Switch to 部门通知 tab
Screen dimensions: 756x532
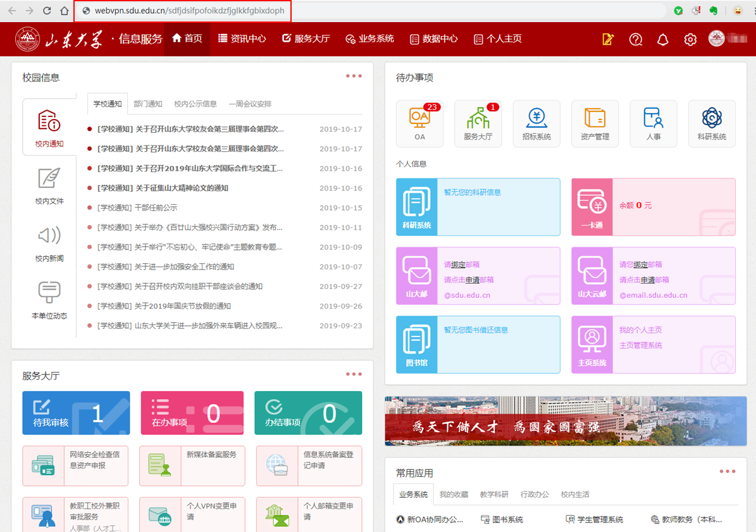(148, 104)
